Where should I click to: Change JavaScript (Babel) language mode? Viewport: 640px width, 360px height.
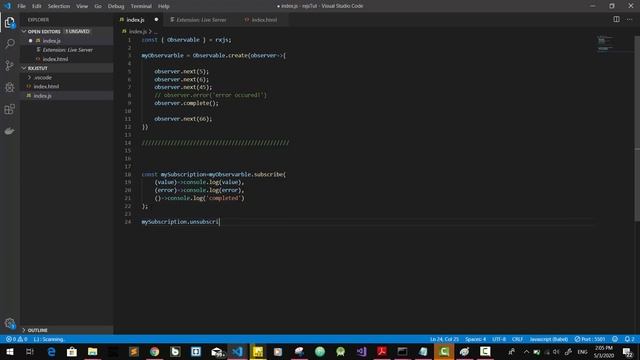(549, 339)
